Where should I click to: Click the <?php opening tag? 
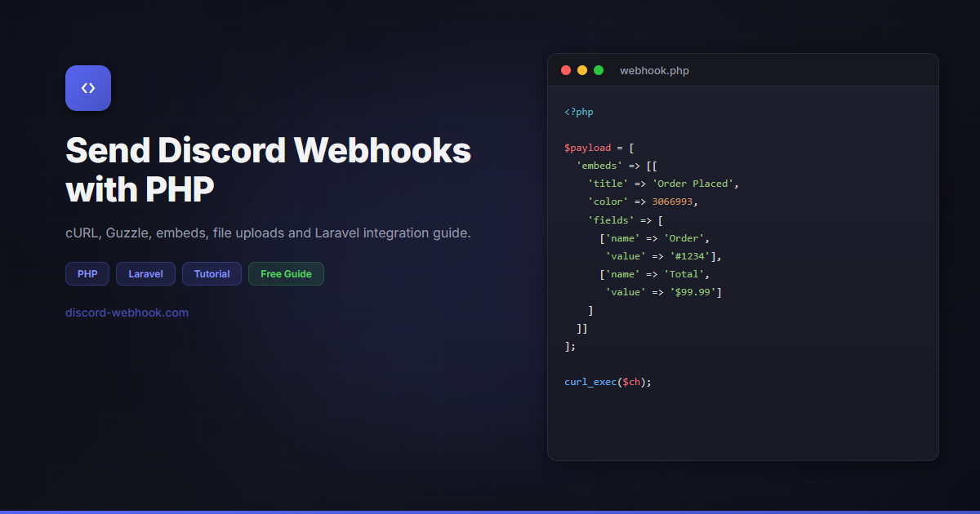click(578, 112)
